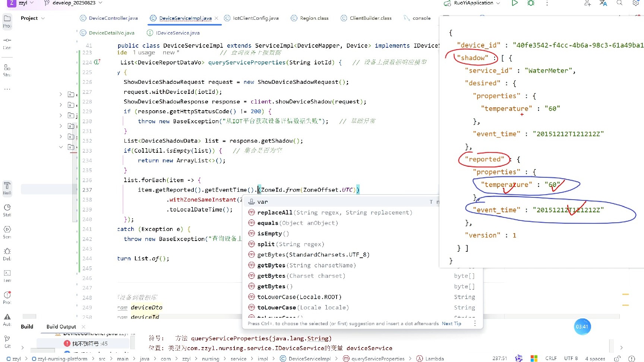Show more tool windows ellipsis
644x362 pixels.
click(7, 89)
